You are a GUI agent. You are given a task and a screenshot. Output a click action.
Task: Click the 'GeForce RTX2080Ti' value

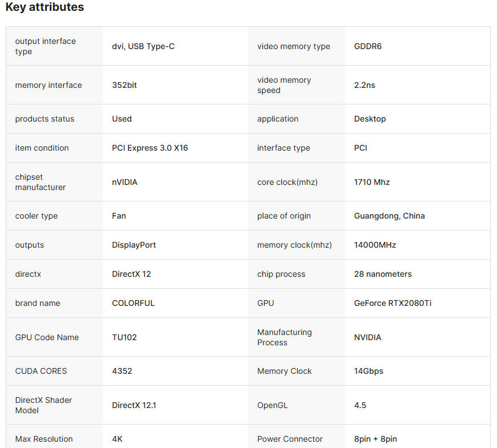[392, 303]
